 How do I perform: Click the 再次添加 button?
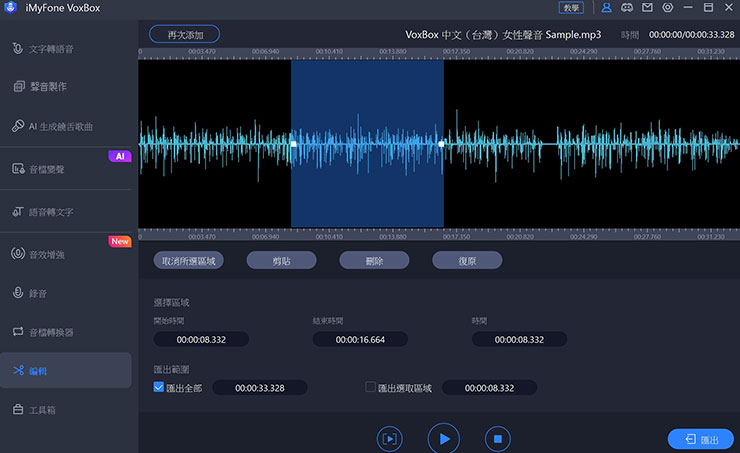184,34
